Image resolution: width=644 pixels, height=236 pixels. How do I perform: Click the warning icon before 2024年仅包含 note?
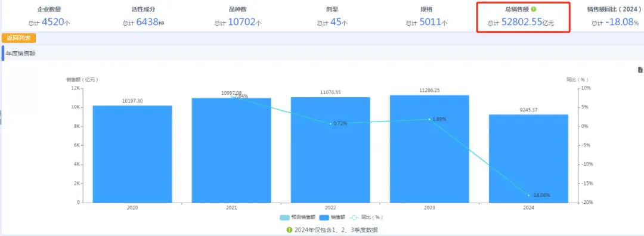click(x=290, y=230)
